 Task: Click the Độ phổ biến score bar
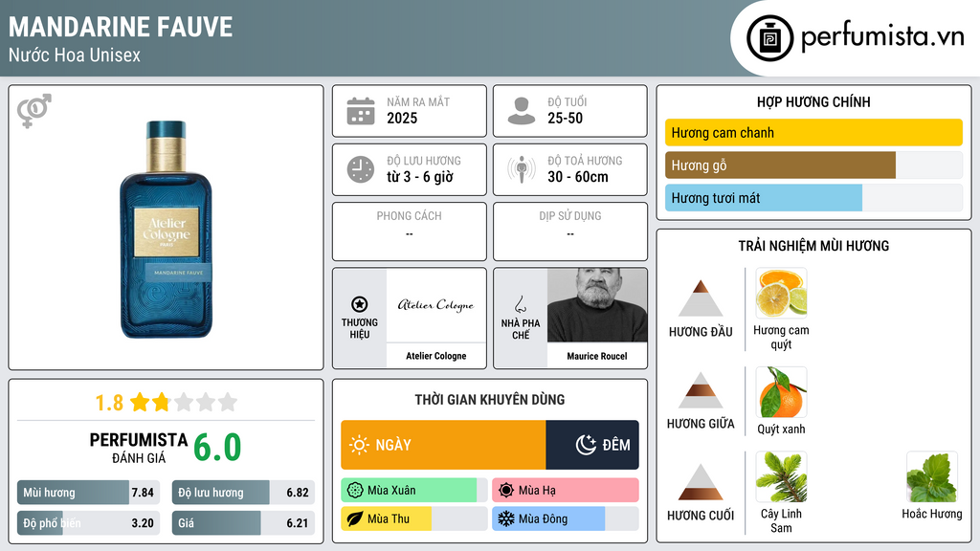(x=89, y=523)
